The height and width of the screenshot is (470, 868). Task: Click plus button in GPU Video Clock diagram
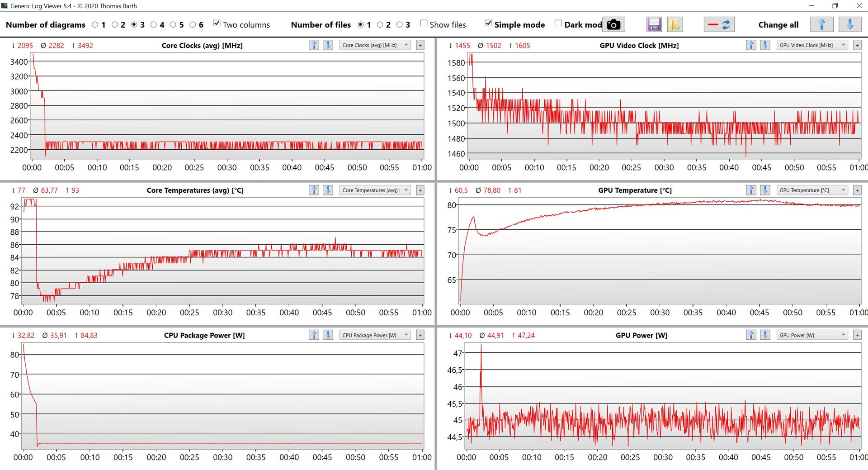point(857,45)
